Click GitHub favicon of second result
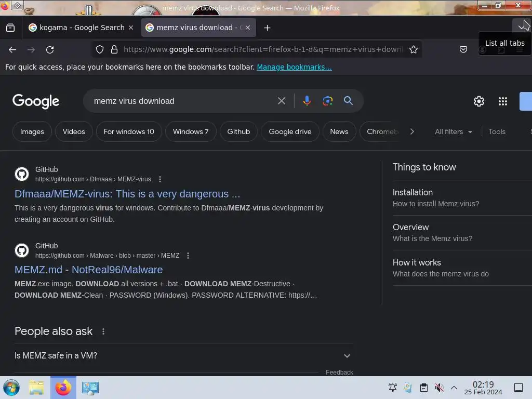The height and width of the screenshot is (399, 532). (x=22, y=250)
